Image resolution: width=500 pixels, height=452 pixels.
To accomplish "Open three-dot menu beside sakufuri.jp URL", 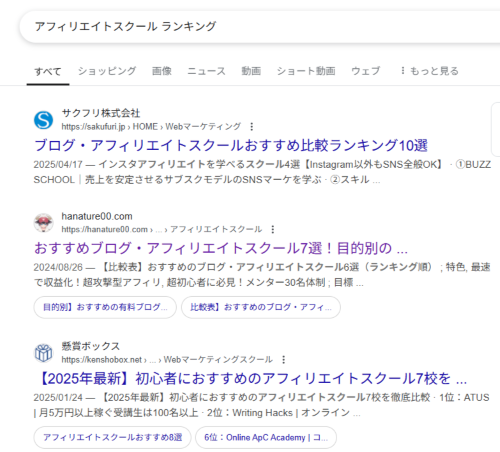I will pyautogui.click(x=252, y=127).
